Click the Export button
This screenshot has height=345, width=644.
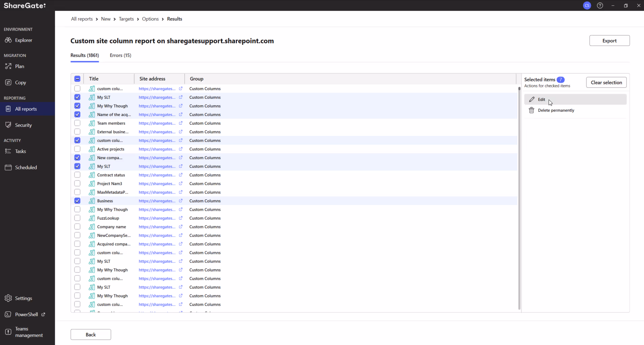click(609, 40)
